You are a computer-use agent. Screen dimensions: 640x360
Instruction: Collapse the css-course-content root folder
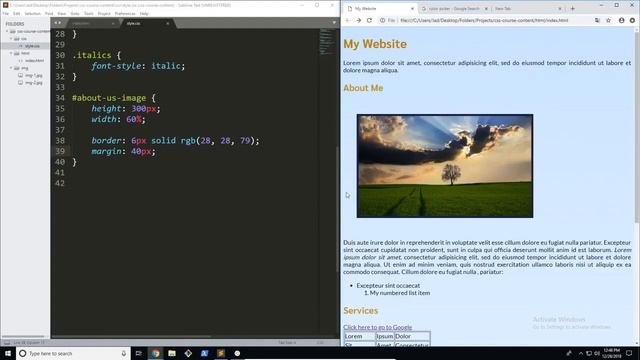point(7,31)
